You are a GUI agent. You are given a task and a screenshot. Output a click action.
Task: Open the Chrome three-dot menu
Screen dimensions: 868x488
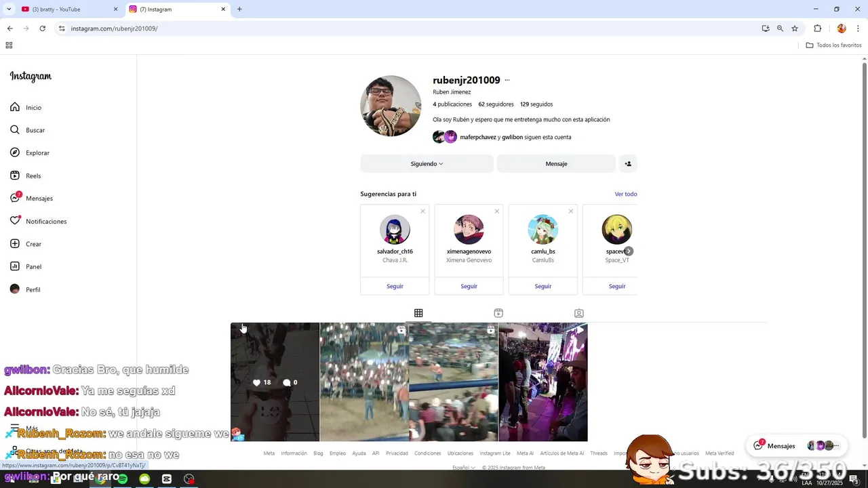[x=858, y=28]
